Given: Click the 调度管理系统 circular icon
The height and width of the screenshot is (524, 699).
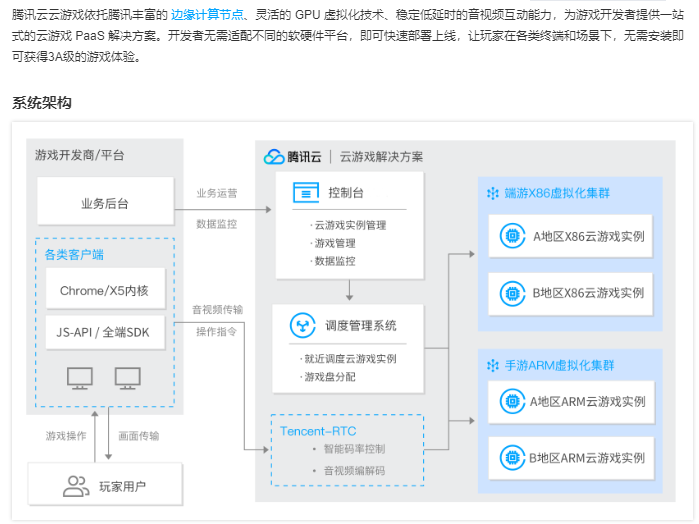Looking at the screenshot, I should coord(303,325).
